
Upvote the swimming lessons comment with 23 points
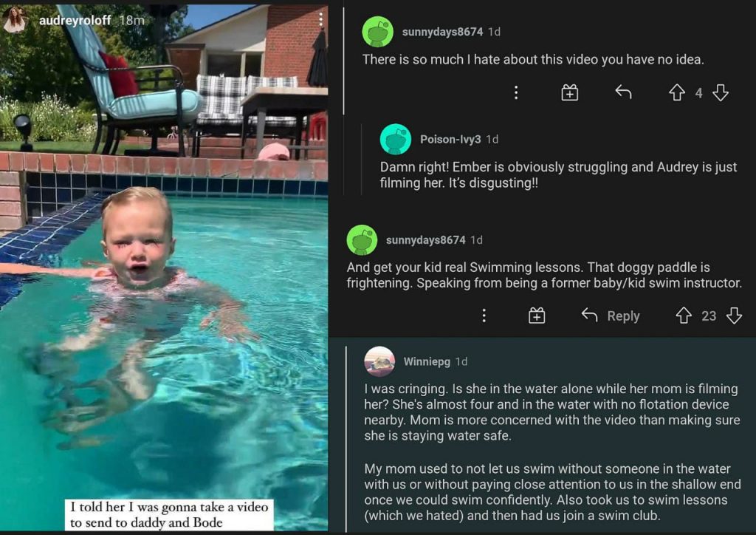(x=684, y=316)
